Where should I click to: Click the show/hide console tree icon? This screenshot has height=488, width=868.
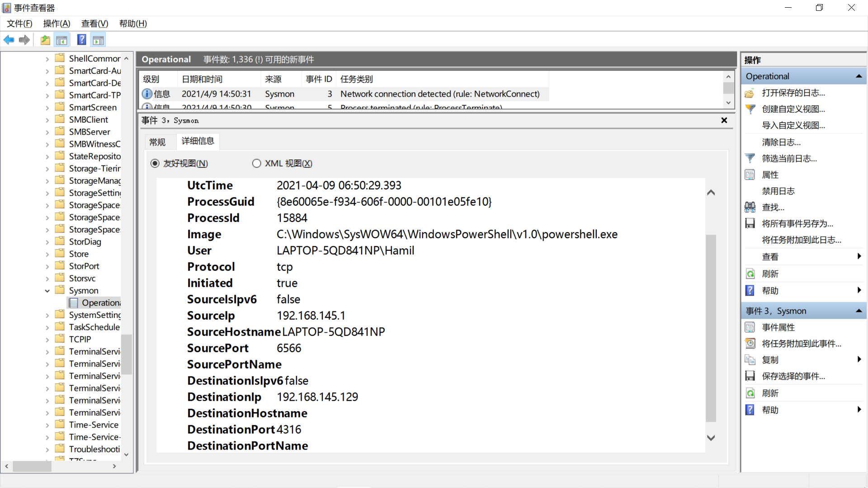click(x=62, y=40)
